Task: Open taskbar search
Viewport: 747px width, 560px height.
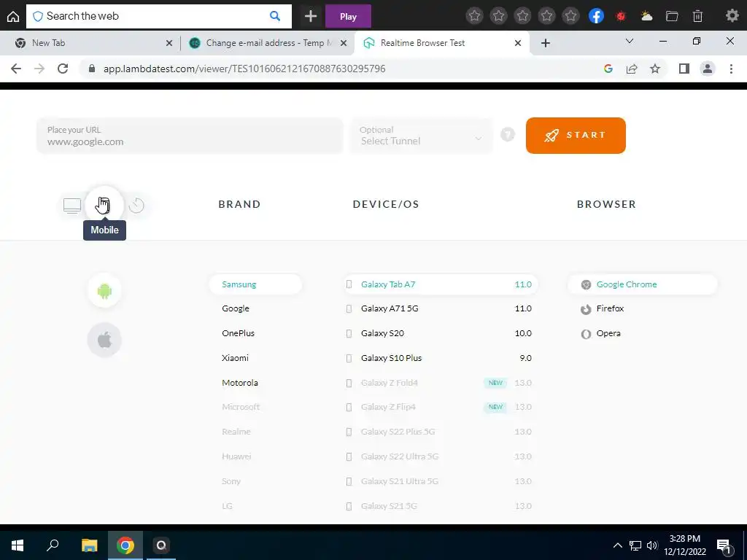Action: 53,545
